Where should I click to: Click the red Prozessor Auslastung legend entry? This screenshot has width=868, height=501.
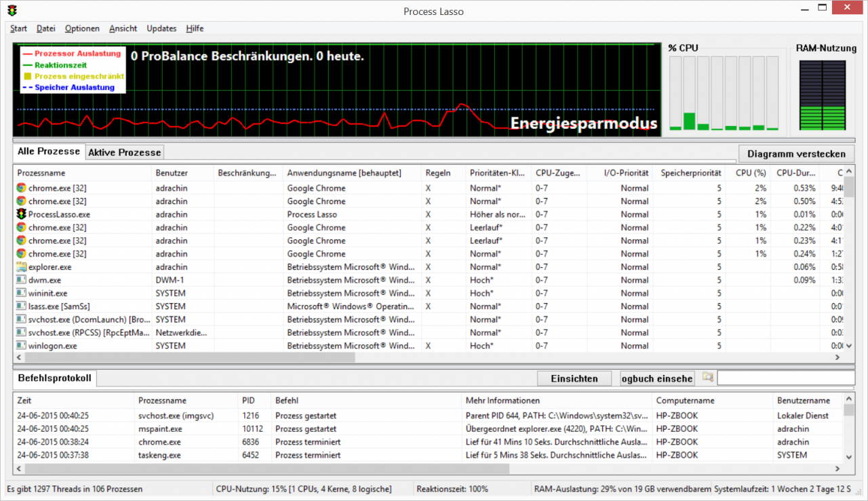pyautogui.click(x=71, y=53)
